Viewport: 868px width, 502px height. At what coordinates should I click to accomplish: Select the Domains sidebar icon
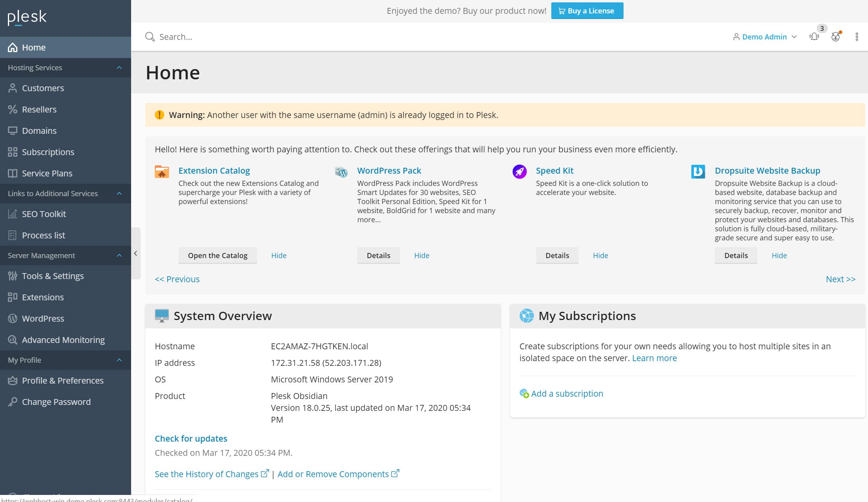coord(12,130)
